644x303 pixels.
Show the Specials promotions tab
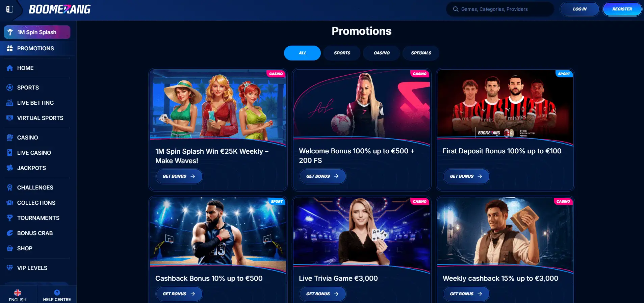point(421,53)
